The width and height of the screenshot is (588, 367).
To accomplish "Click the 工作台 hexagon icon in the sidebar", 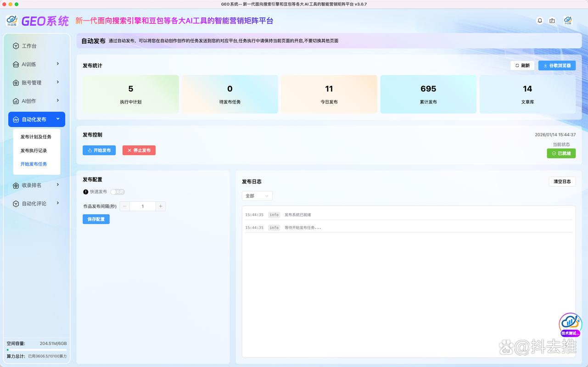I will click(16, 46).
